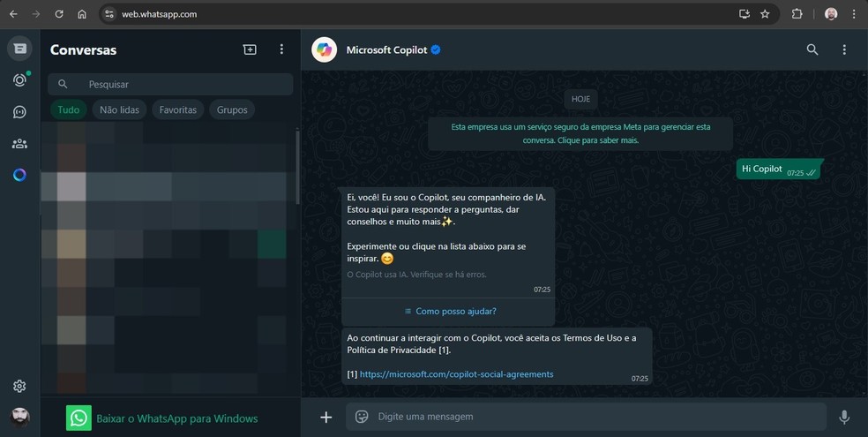The width and height of the screenshot is (868, 437).
Task: Click the browser home button
Action: (82, 14)
